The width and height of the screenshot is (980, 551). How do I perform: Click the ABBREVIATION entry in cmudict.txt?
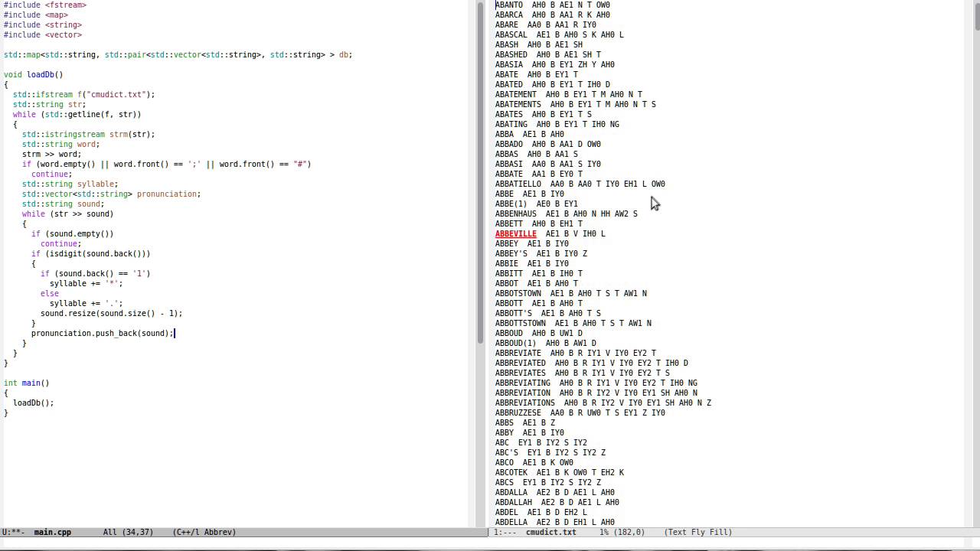point(596,393)
